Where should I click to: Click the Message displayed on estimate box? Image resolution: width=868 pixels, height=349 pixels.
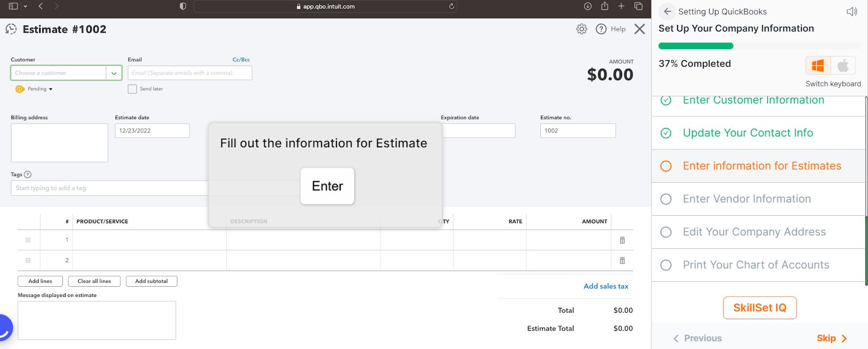(97, 320)
